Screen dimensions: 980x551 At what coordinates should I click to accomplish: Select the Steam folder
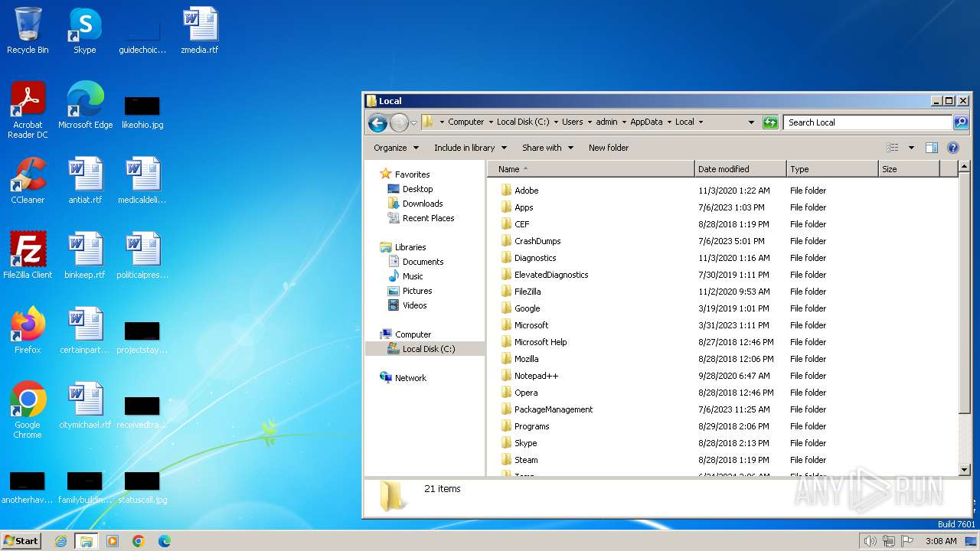pos(526,460)
